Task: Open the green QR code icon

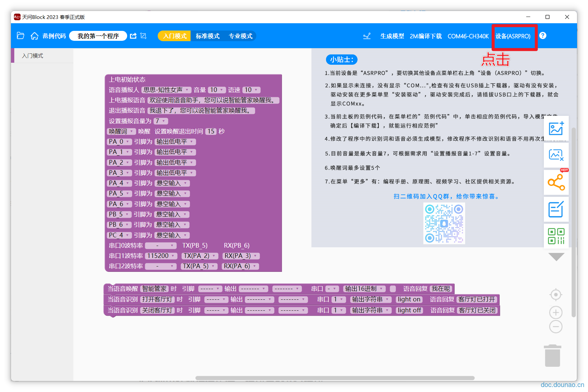Action: (556, 236)
